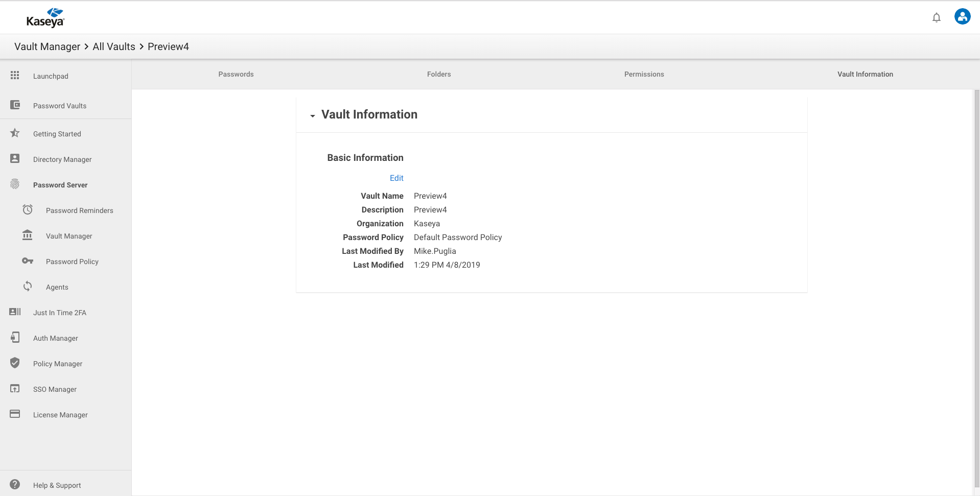This screenshot has width=980, height=496.
Task: Click the Vault Information section title
Action: click(x=369, y=114)
